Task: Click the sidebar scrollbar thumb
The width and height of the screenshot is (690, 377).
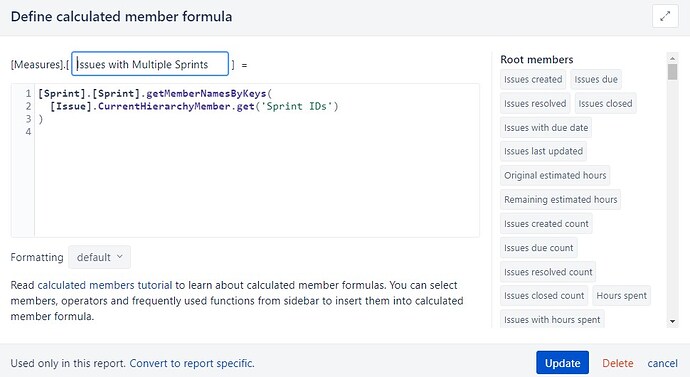Action: [x=672, y=72]
